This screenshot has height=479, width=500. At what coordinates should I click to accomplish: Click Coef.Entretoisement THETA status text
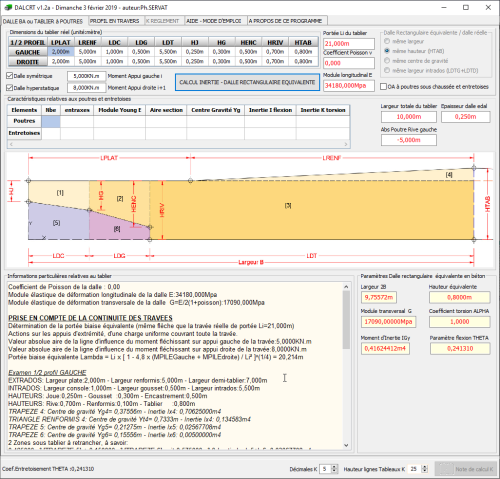coord(48,469)
